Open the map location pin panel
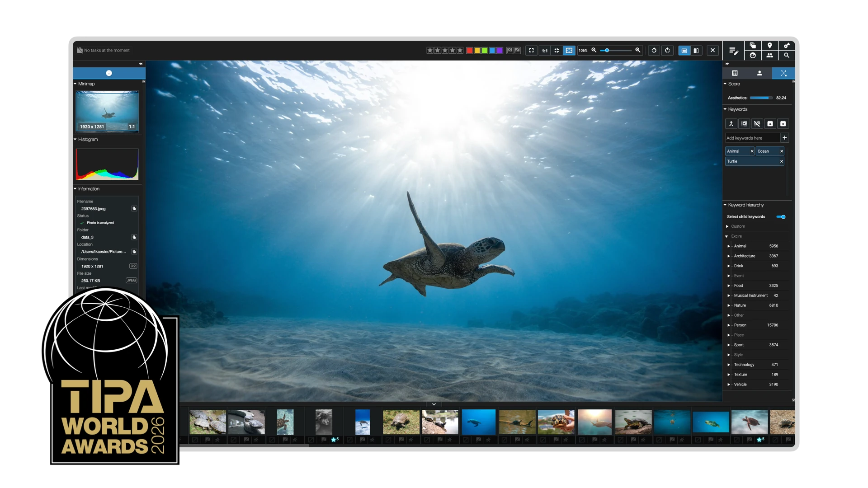This screenshot has height=488, width=868. click(769, 46)
